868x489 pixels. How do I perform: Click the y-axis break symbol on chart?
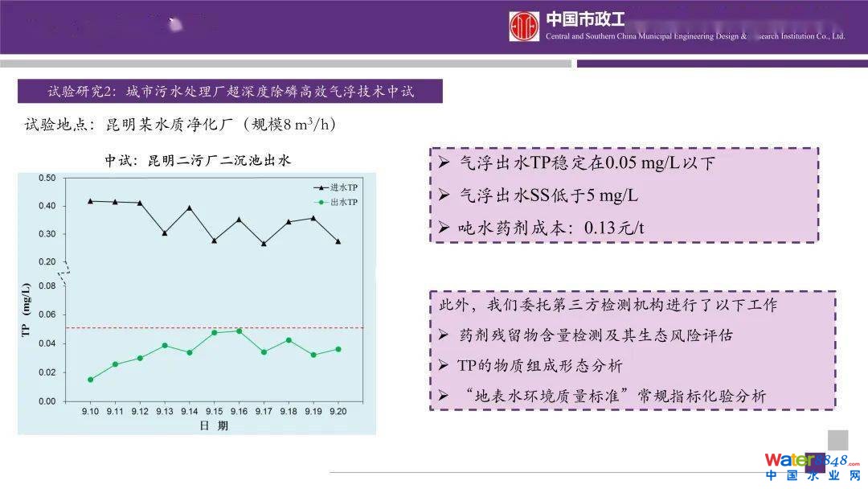coord(67,273)
